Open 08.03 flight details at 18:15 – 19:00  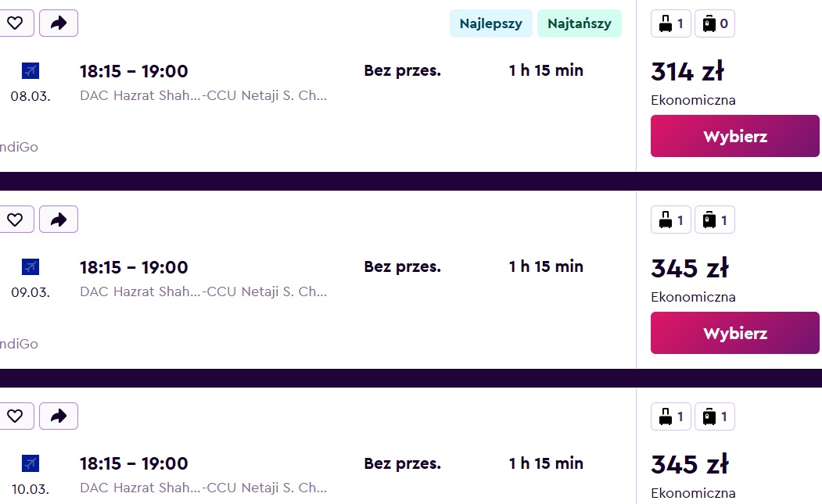coord(134,71)
